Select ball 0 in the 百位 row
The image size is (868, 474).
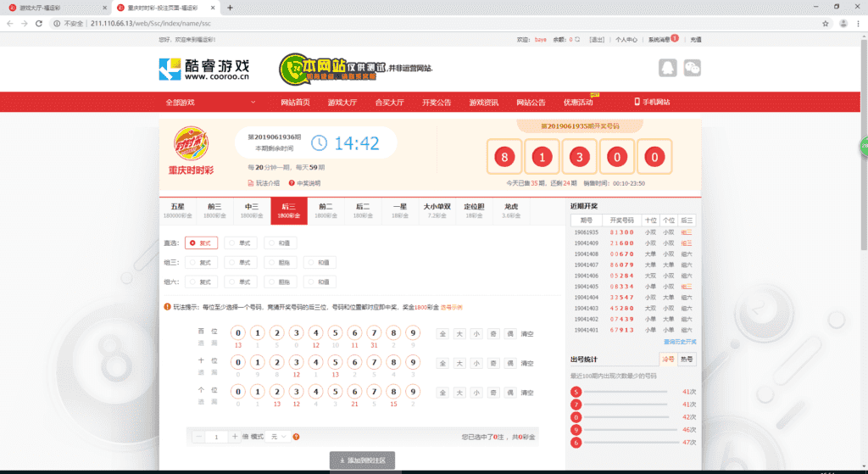click(238, 332)
